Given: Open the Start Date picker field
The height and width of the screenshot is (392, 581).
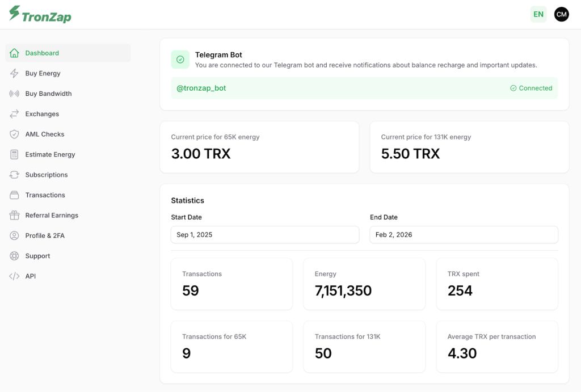Looking at the screenshot, I should pyautogui.click(x=264, y=235).
